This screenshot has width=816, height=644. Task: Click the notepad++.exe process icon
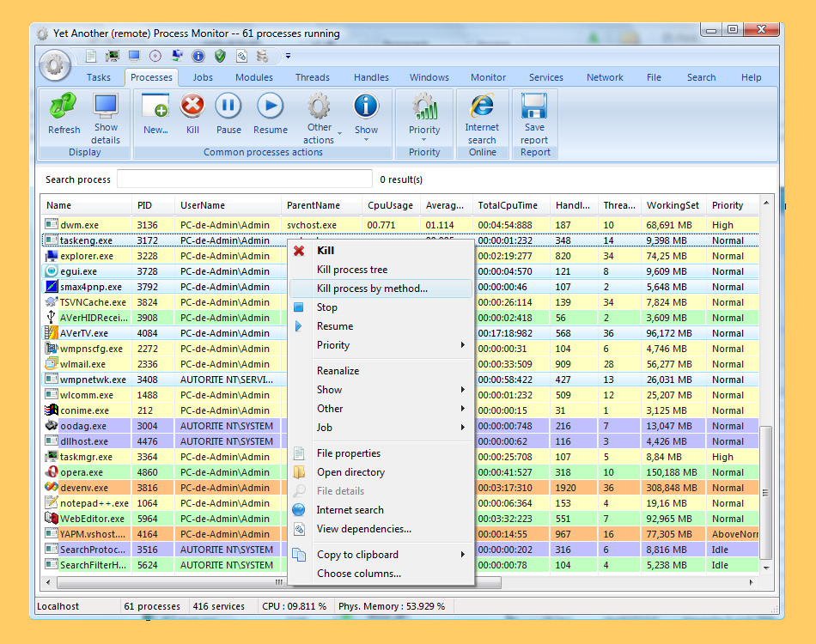[51, 503]
